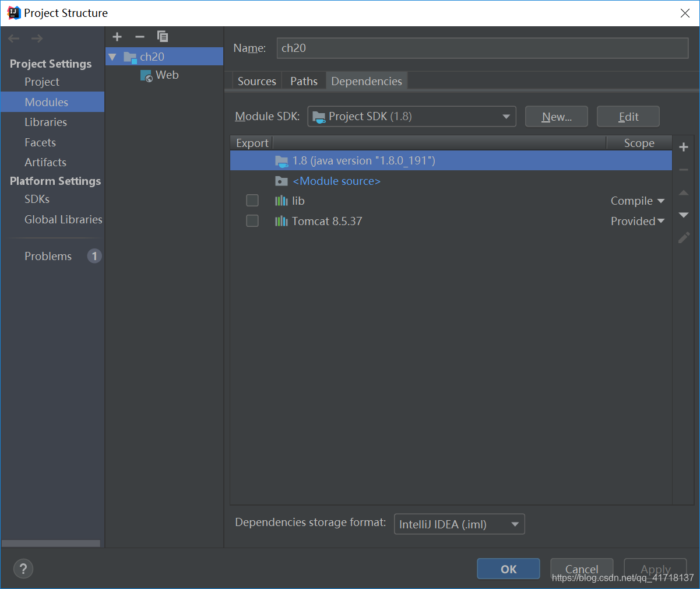Open Artifacts settings
Viewport: 700px width, 589px height.
pos(45,162)
